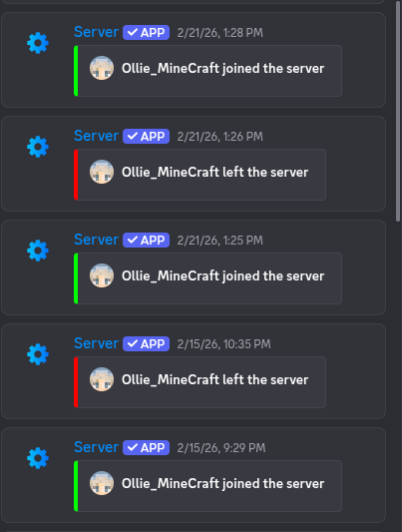The image size is (402, 532).
Task: Open the Server username on the 9:29 PM message
Action: [97, 447]
